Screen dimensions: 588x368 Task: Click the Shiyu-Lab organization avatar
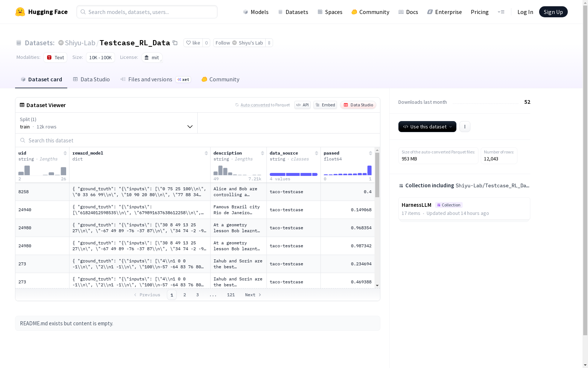coord(61,43)
